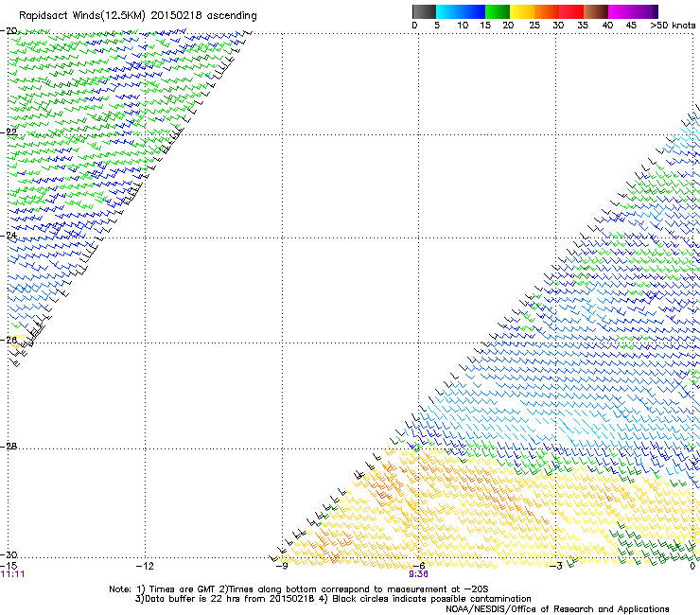Click the -30 latitude axis label
Viewport: 700px width, 615px height.
click(9, 554)
